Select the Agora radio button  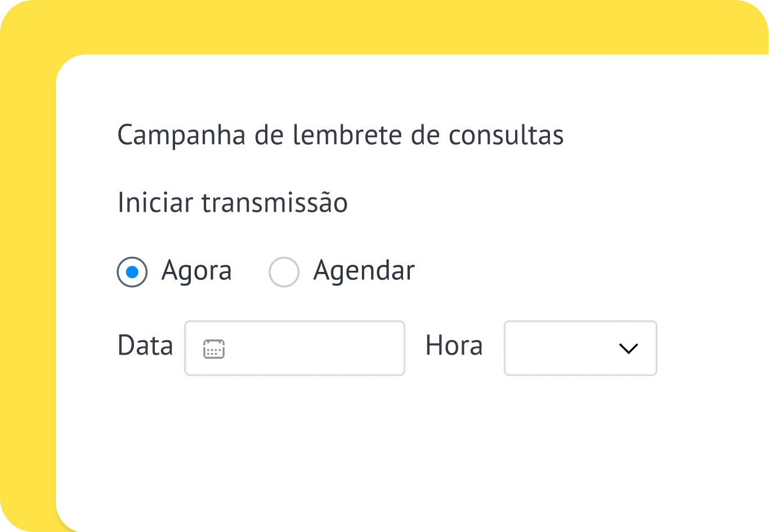tap(132, 272)
